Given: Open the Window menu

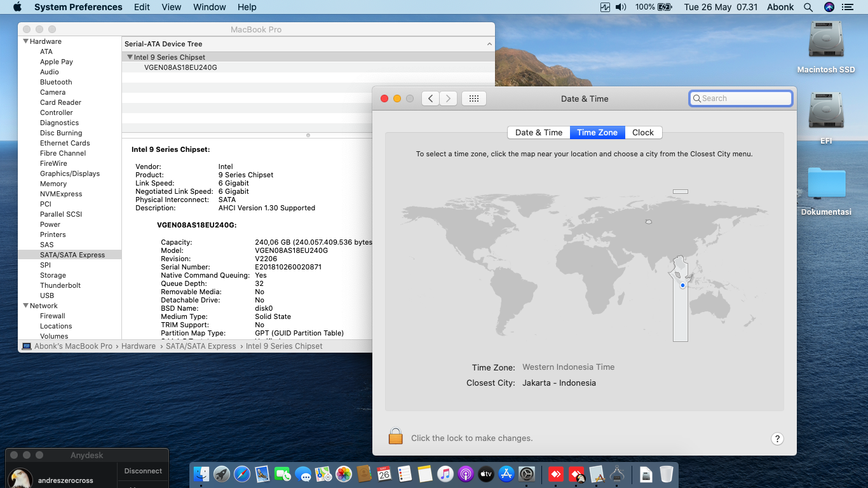Looking at the screenshot, I should 210,7.
